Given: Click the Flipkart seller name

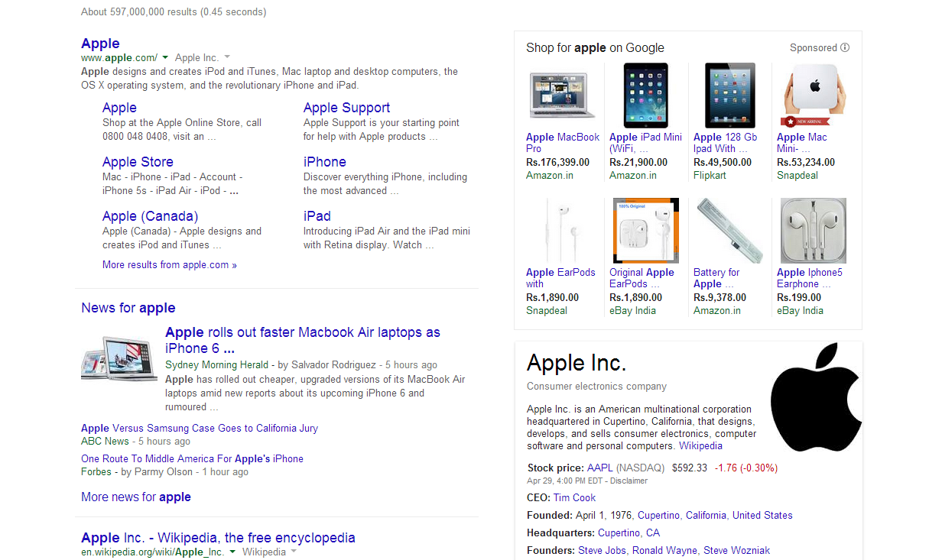Looking at the screenshot, I should (710, 176).
